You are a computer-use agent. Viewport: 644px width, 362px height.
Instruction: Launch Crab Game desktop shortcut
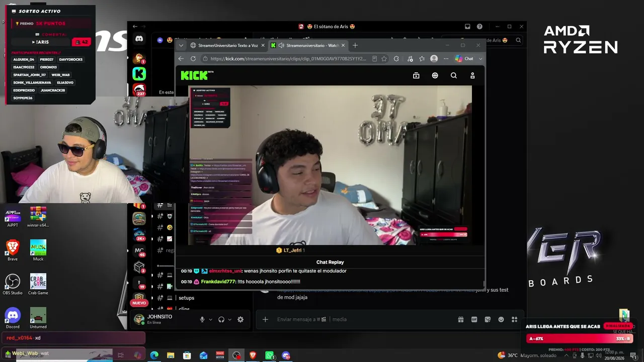pos(38,284)
